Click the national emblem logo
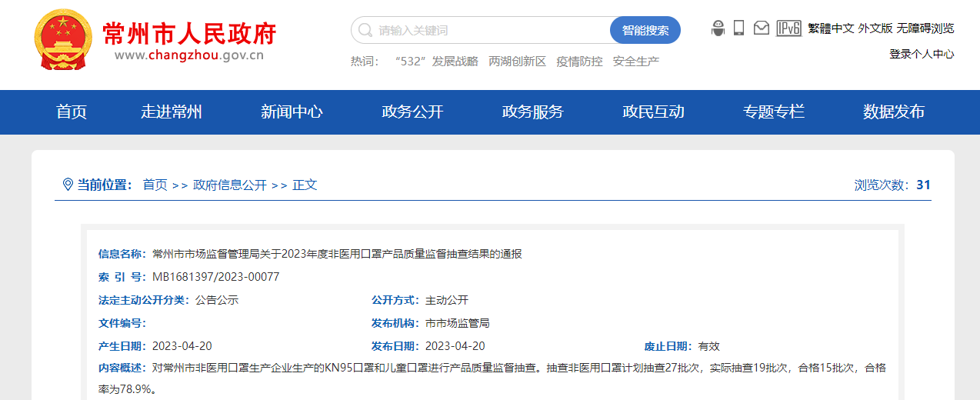980x400 pixels. 63,39
